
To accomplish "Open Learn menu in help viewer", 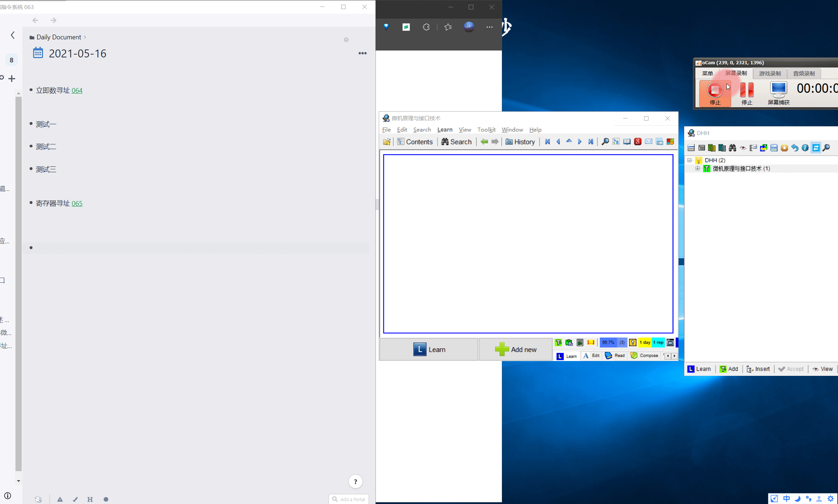I will coord(444,129).
